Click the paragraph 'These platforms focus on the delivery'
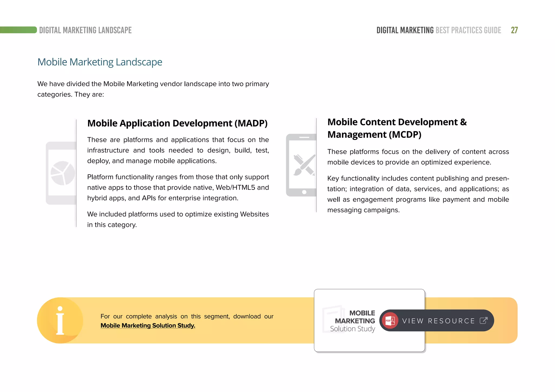Viewport: 555px width, 392px height. click(418, 157)
